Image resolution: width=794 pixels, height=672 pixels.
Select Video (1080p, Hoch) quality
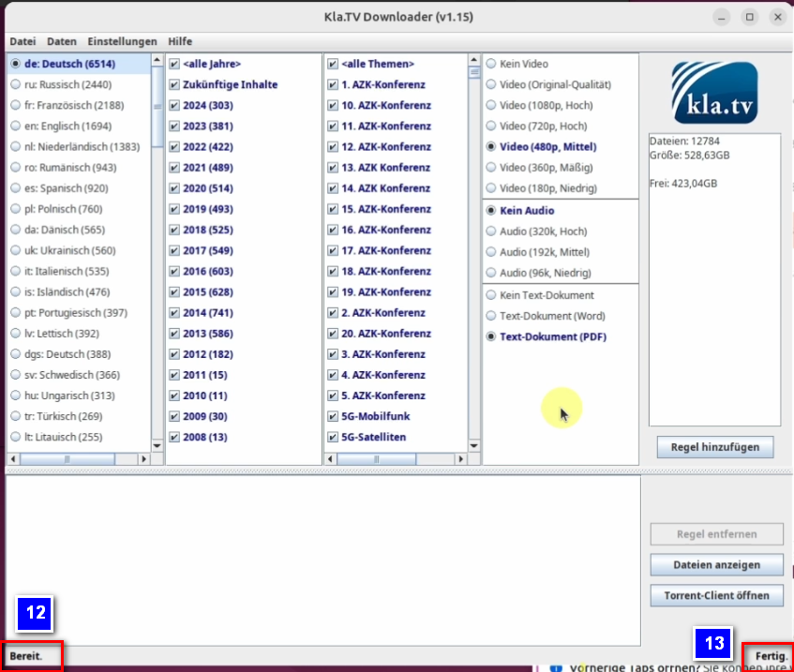click(x=539, y=105)
